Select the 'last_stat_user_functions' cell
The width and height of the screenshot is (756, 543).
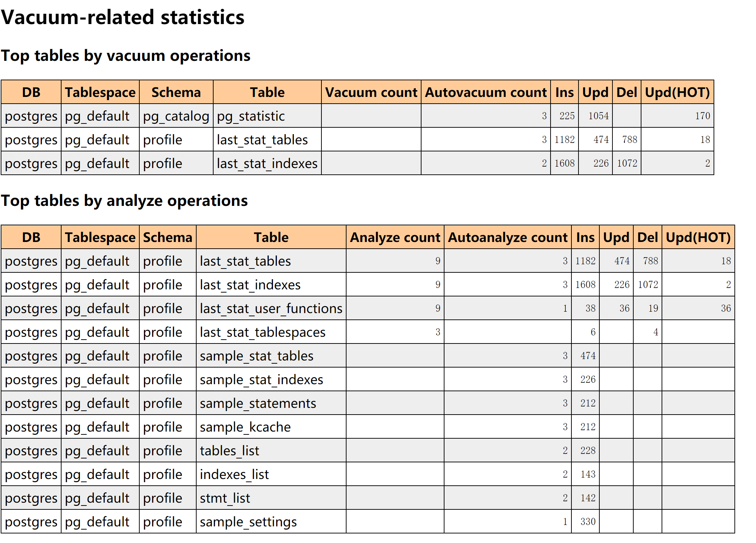(271, 308)
